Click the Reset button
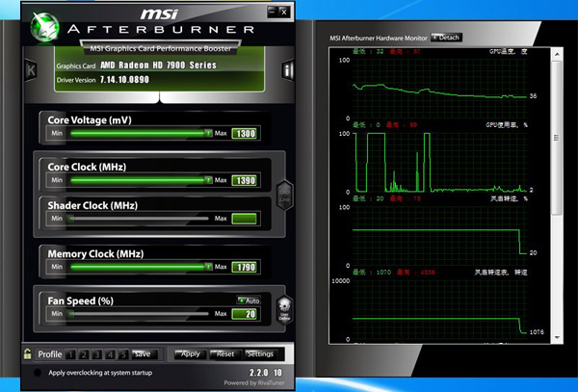Viewport: 578px width, 392px height. click(224, 354)
